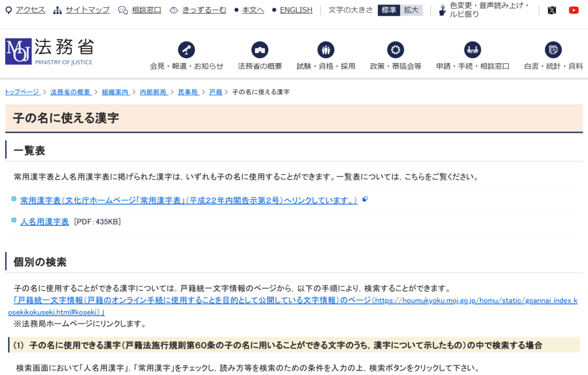The image size is (588, 375).
Task: Switch site language to ENGLISH
Action: pyautogui.click(x=296, y=10)
